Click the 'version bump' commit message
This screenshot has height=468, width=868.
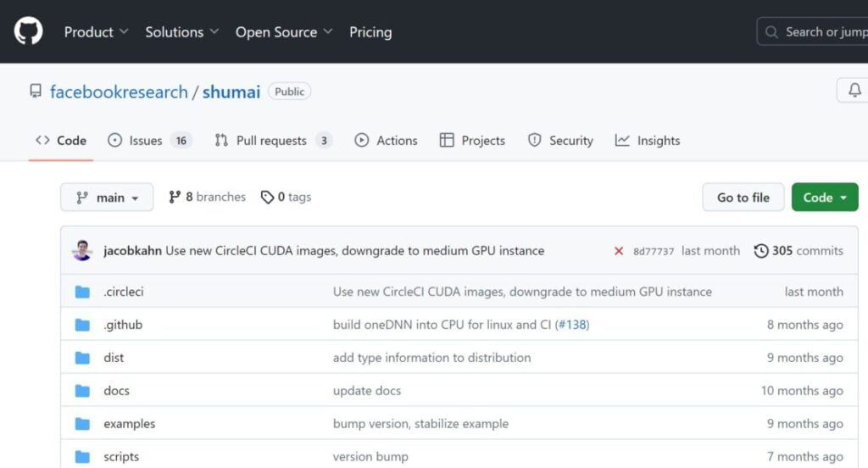370,457
